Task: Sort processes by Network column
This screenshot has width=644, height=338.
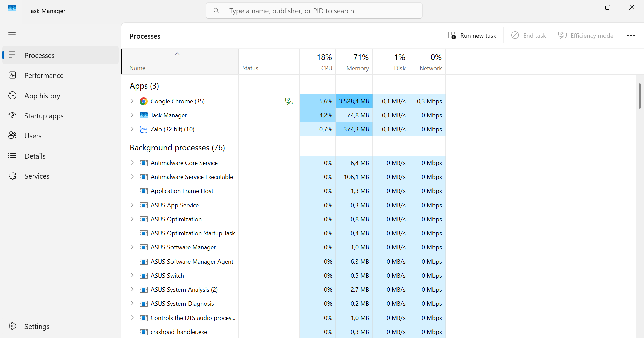Action: (x=427, y=61)
